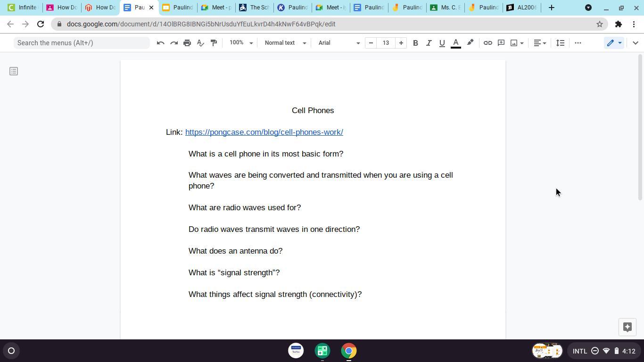Increase font size with plus button
Image resolution: width=644 pixels, height=362 pixels.
(x=401, y=43)
